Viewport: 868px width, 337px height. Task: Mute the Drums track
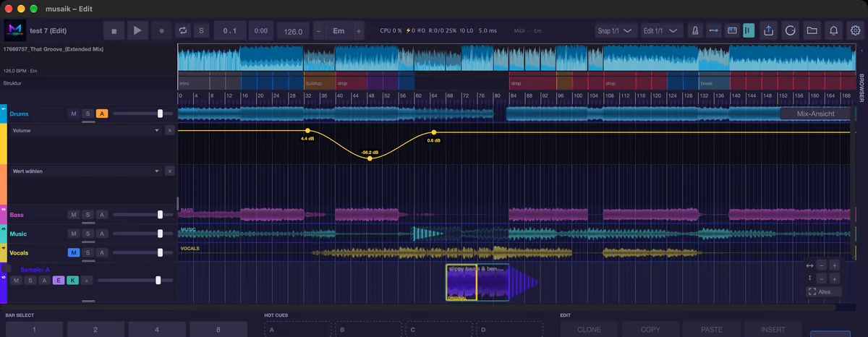click(73, 114)
